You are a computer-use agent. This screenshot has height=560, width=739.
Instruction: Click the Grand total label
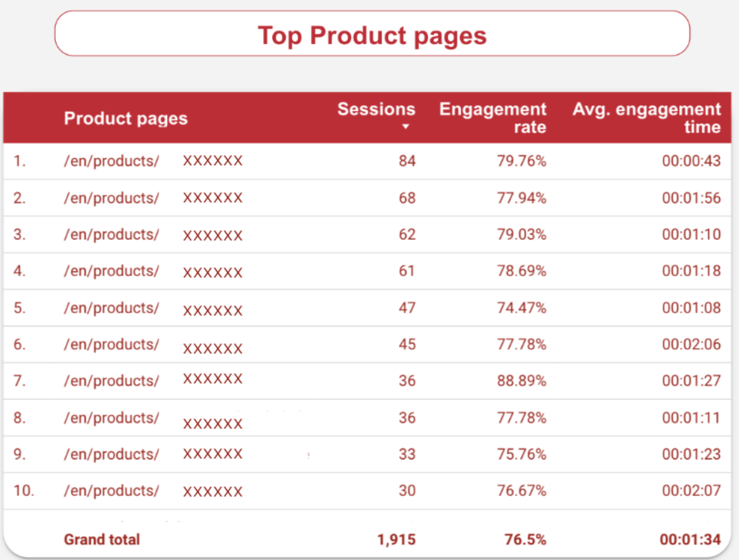pos(102,540)
